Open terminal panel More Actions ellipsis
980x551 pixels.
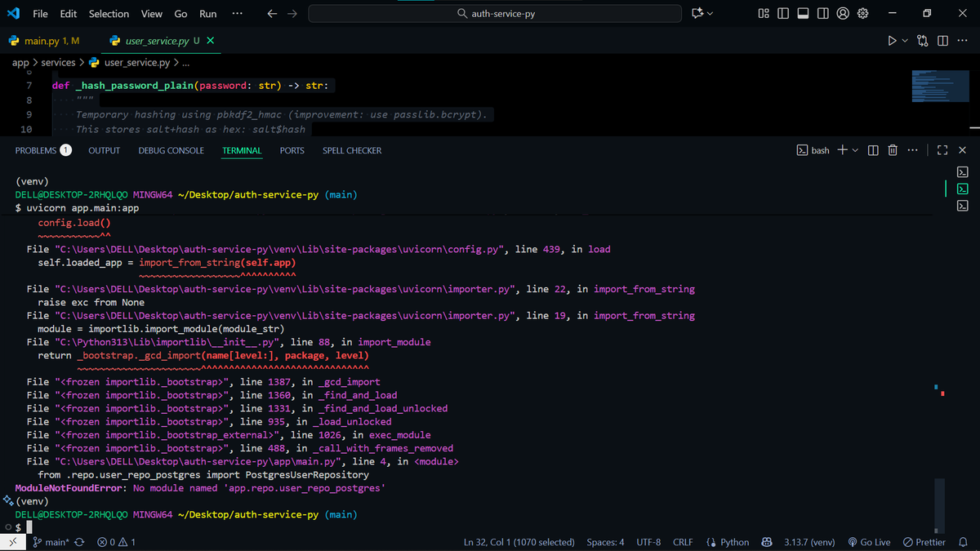[x=912, y=150]
